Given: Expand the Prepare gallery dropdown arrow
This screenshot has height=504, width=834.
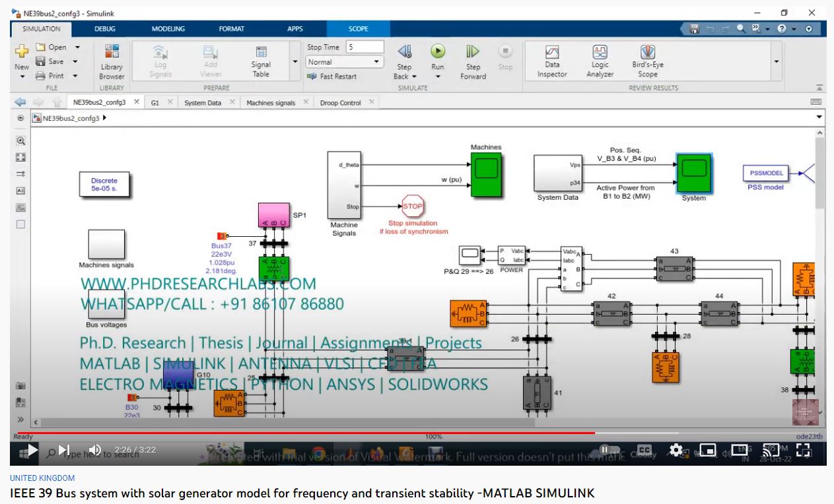Looking at the screenshot, I should point(295,62).
